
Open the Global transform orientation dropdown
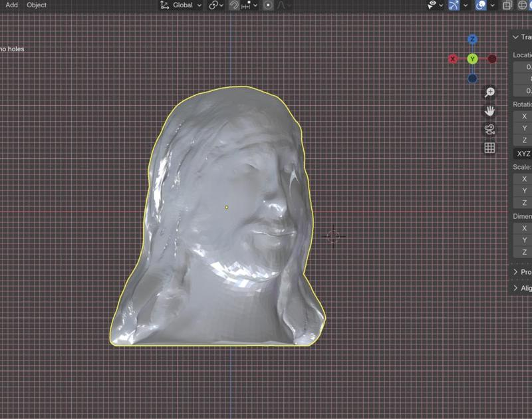coord(181,5)
